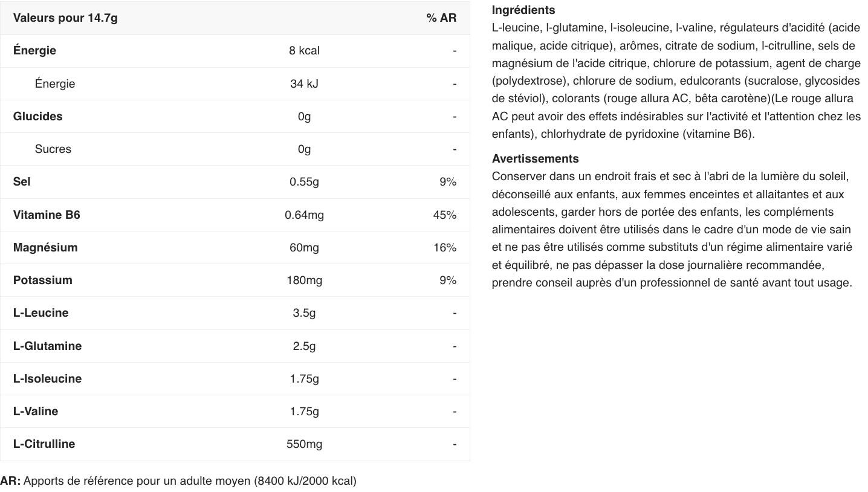The height and width of the screenshot is (492, 868).
Task: Click the 'Vitamine B6' row label
Action: (47, 215)
